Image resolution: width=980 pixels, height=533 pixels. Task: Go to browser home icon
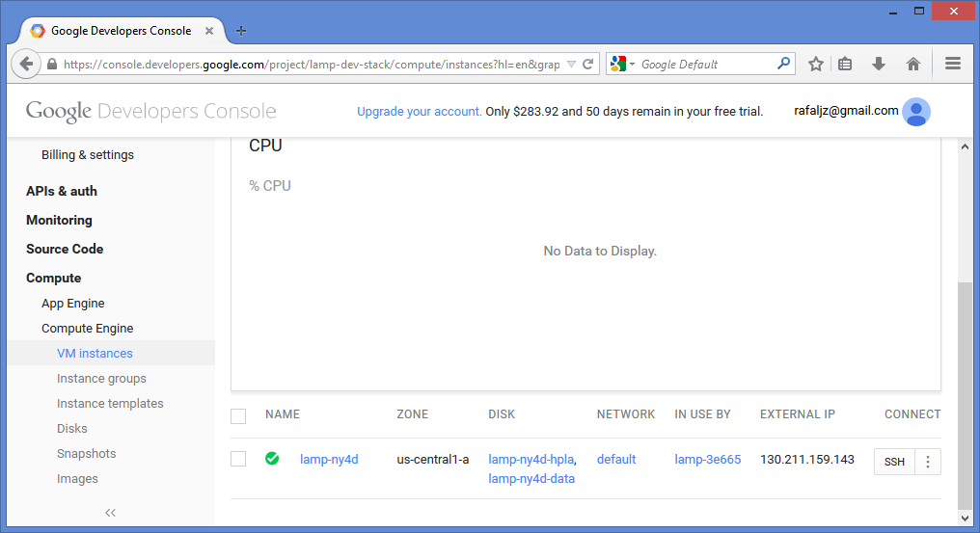click(x=913, y=64)
